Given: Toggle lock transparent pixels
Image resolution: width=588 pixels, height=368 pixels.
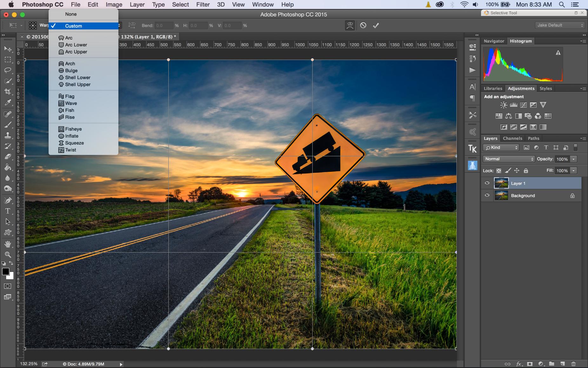Looking at the screenshot, I should click(499, 171).
